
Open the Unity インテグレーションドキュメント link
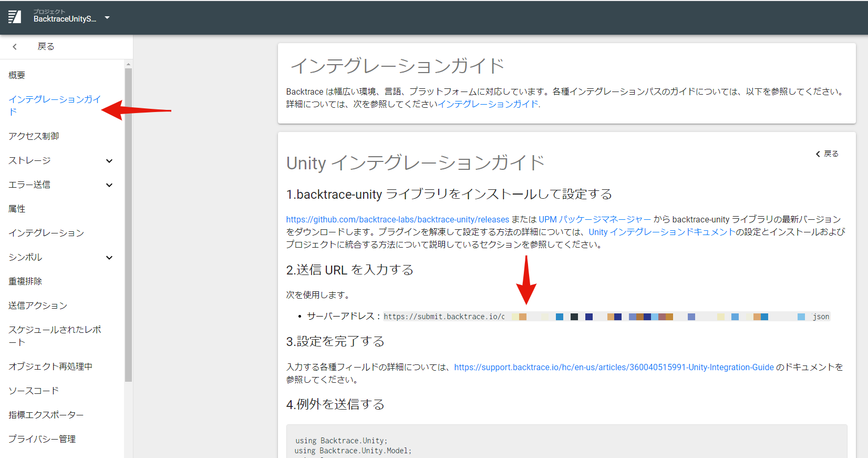662,232
